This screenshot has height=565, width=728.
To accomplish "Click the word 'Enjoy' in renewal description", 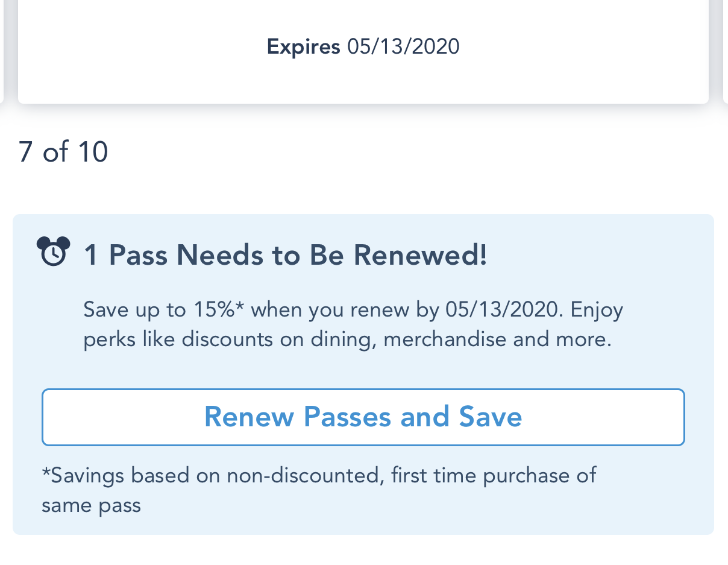I will pyautogui.click(x=597, y=309).
